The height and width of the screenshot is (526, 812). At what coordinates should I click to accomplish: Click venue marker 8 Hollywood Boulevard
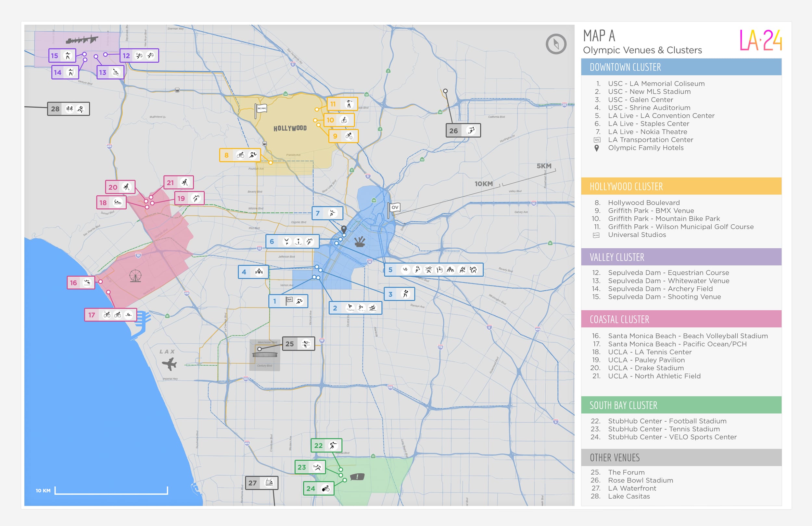(x=240, y=155)
